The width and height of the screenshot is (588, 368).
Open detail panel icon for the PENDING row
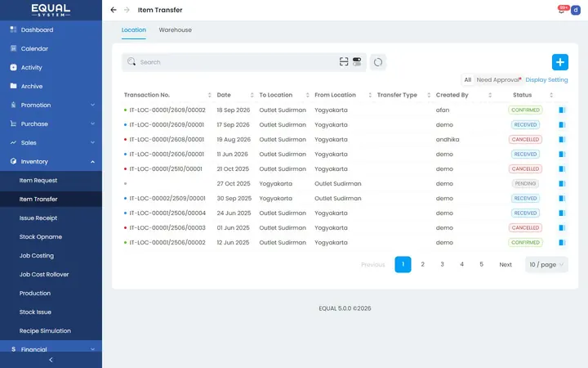point(562,184)
